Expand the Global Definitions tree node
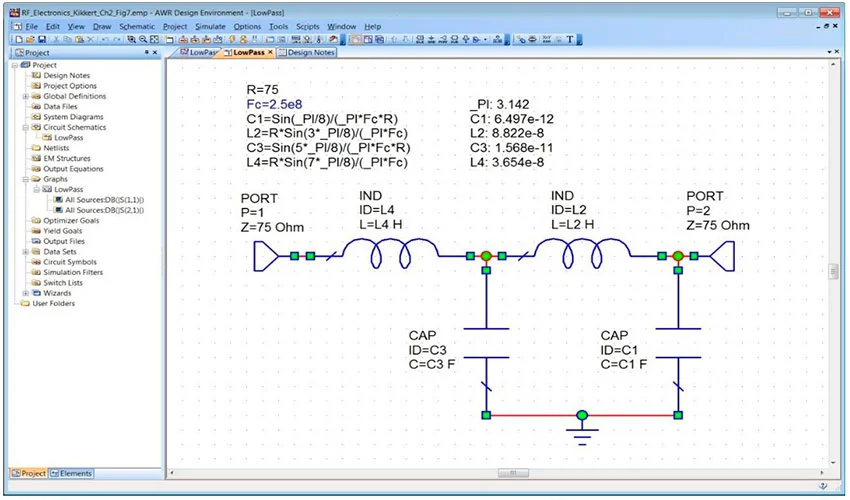The image size is (850, 500). click(26, 96)
